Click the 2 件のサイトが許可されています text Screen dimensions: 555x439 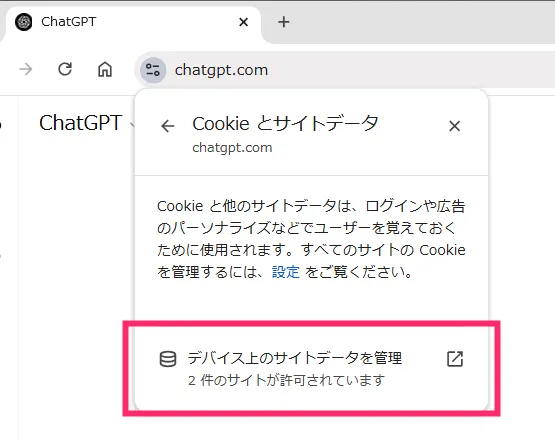pyautogui.click(x=286, y=381)
